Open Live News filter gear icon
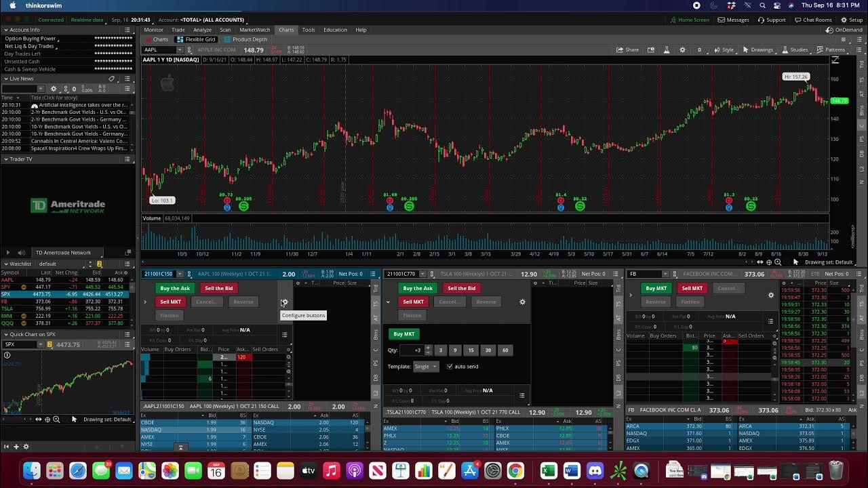The image size is (868, 488). click(54, 89)
